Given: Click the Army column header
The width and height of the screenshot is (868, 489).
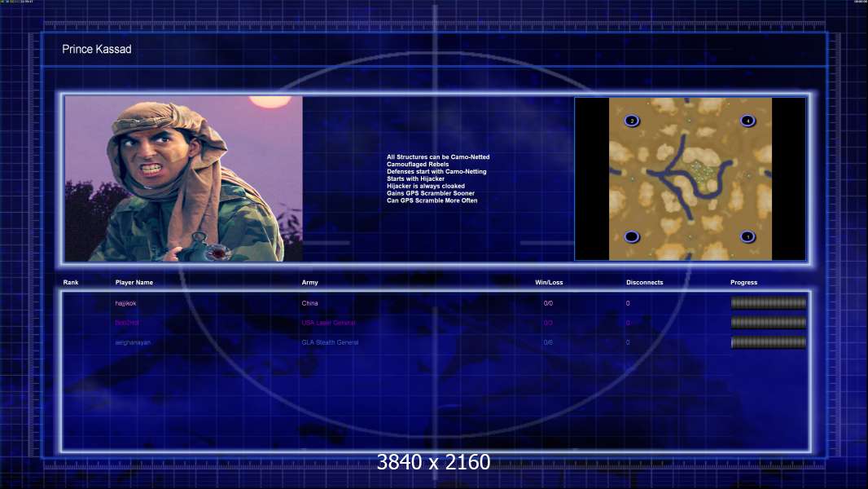Looking at the screenshot, I should (310, 283).
